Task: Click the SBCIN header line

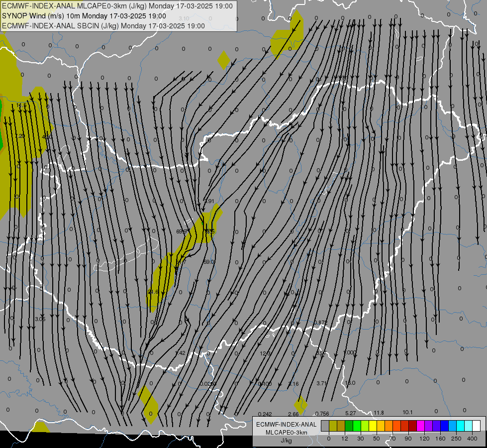Action: point(103,26)
